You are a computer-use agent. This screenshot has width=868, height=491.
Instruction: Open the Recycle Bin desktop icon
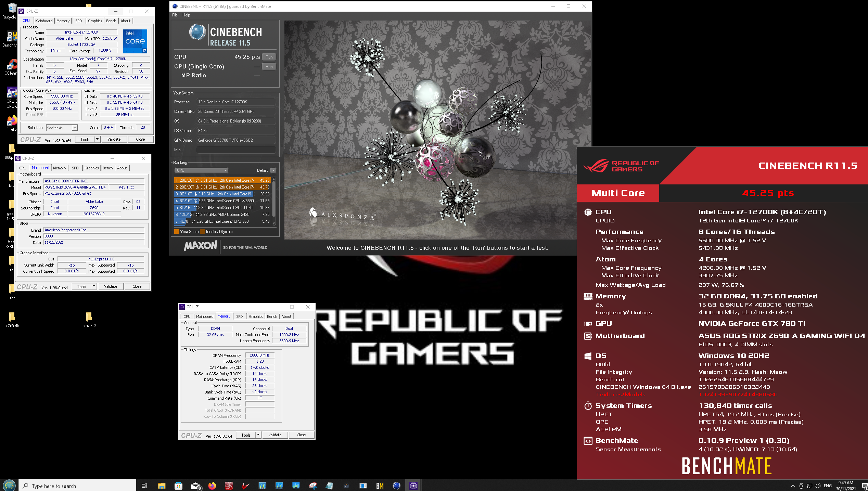coord(10,11)
